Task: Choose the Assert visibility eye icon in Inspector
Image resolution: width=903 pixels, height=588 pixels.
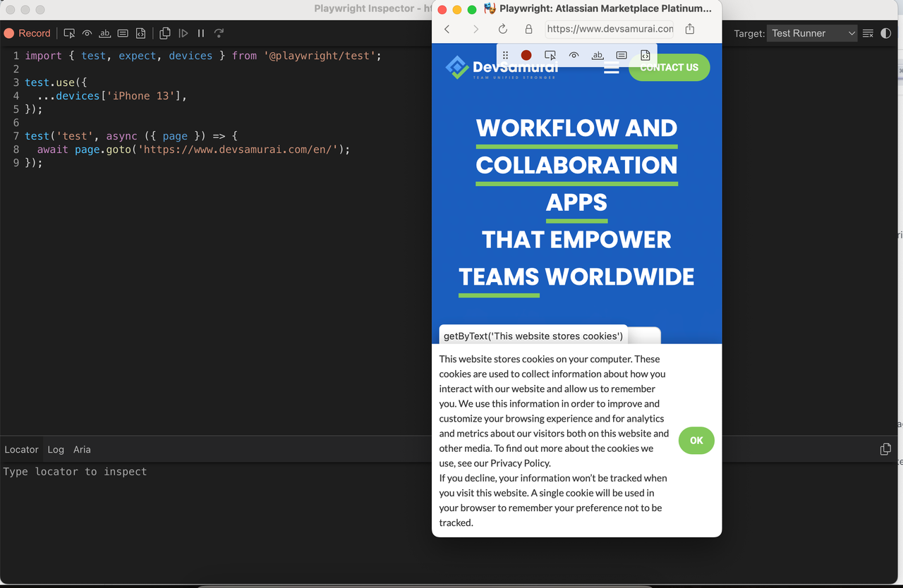Action: (87, 33)
